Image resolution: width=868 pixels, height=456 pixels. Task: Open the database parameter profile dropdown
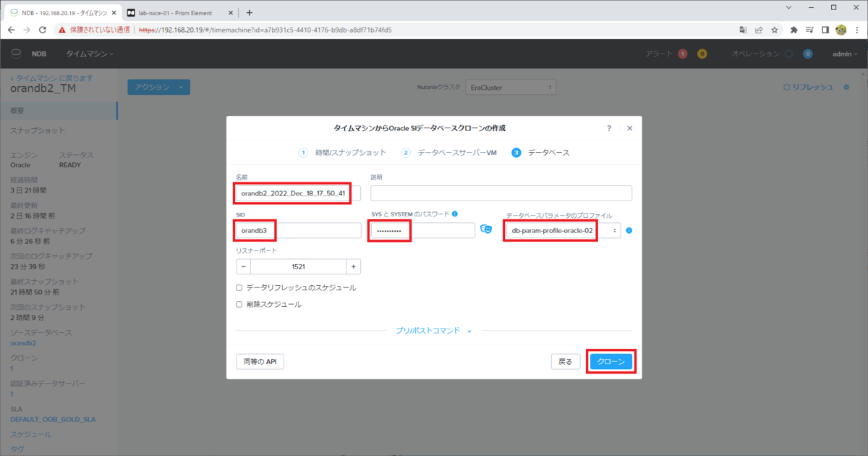[563, 230]
